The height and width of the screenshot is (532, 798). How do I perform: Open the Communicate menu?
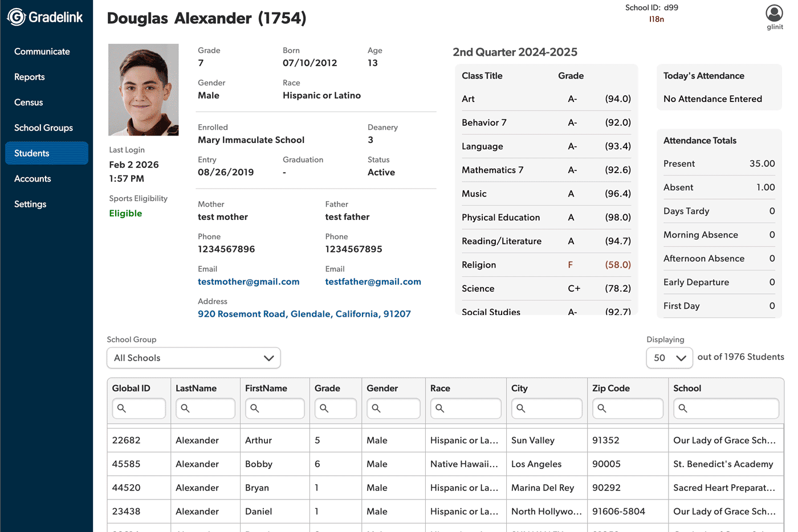point(42,51)
